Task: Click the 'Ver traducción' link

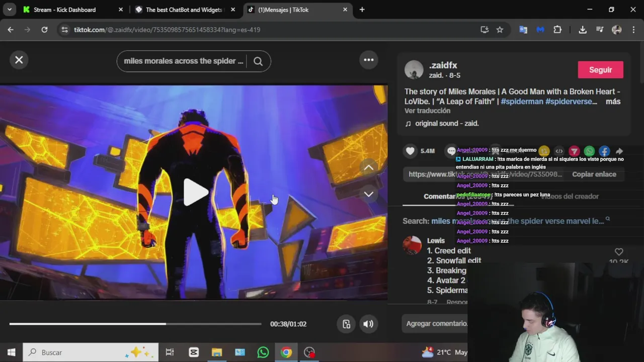Action: [427, 111]
